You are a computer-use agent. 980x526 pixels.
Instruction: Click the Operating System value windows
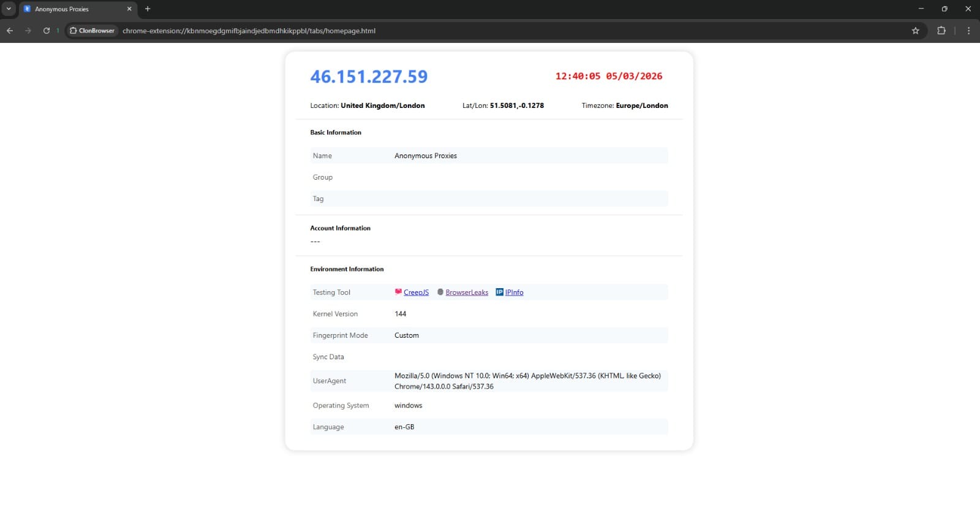pyautogui.click(x=409, y=405)
